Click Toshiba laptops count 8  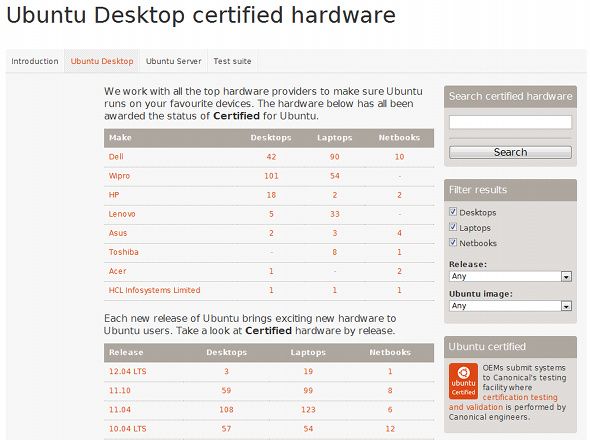pyautogui.click(x=335, y=252)
